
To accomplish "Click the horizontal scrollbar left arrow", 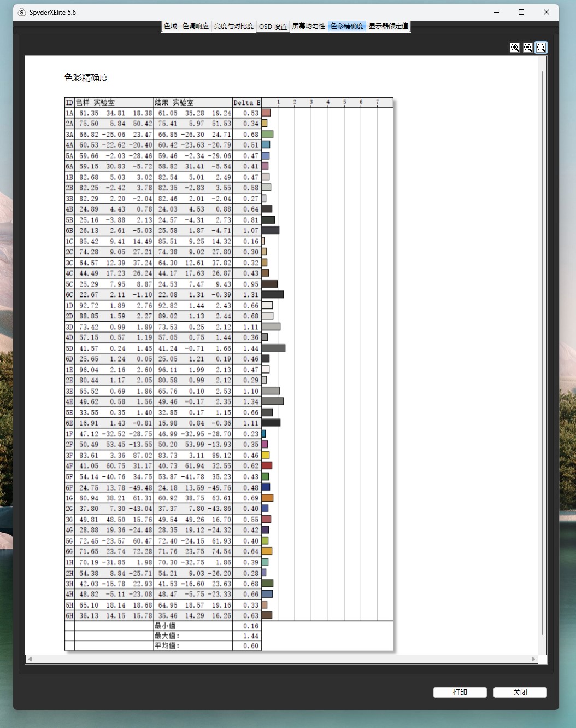I will [x=30, y=659].
